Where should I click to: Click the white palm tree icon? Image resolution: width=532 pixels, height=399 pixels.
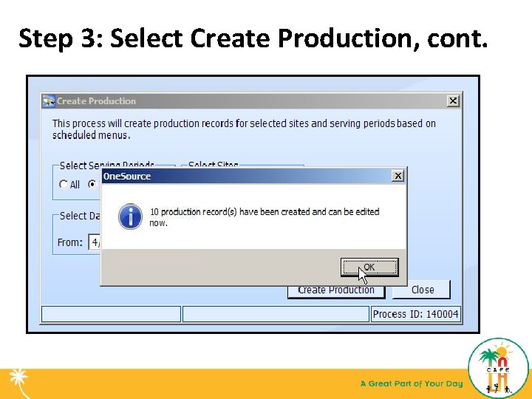(19, 383)
